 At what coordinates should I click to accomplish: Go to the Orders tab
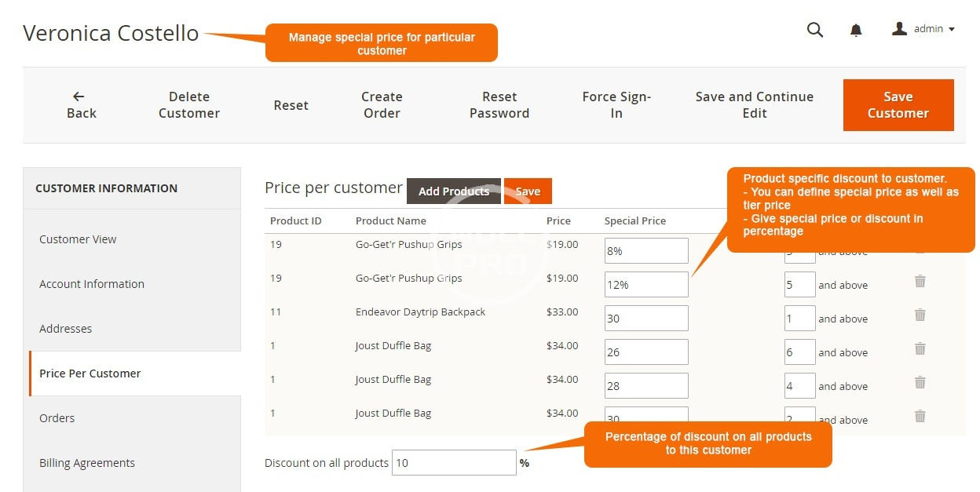[57, 418]
